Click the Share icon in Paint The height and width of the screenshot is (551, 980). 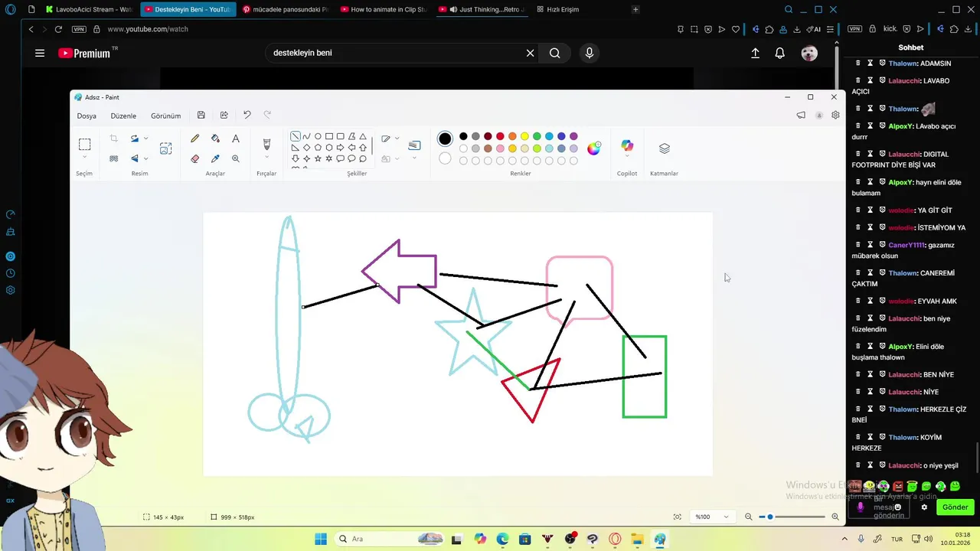pos(224,115)
